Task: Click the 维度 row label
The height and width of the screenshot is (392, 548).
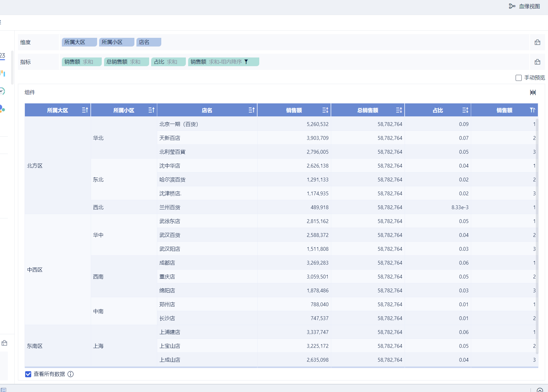Action: point(25,42)
